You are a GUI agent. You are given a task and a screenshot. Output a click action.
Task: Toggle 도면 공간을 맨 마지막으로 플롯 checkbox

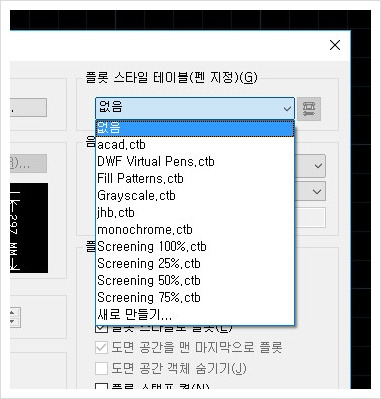pyautogui.click(x=101, y=348)
